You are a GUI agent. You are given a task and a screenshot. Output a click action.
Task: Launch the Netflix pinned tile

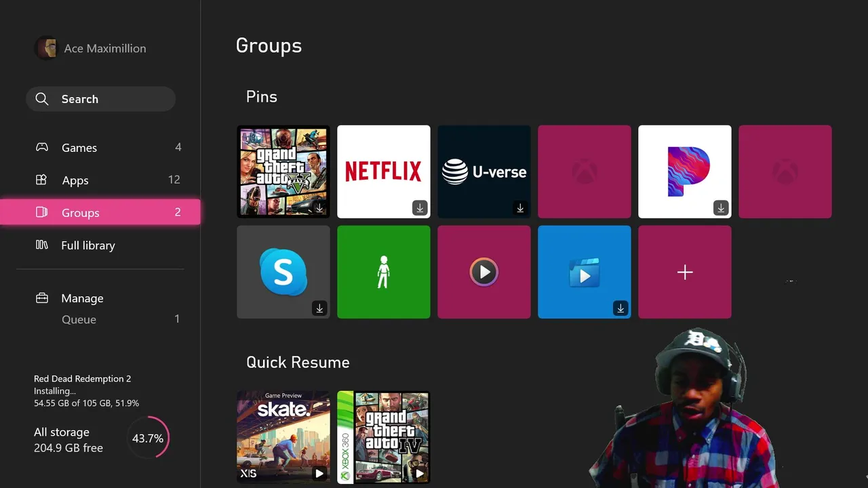[x=384, y=171]
